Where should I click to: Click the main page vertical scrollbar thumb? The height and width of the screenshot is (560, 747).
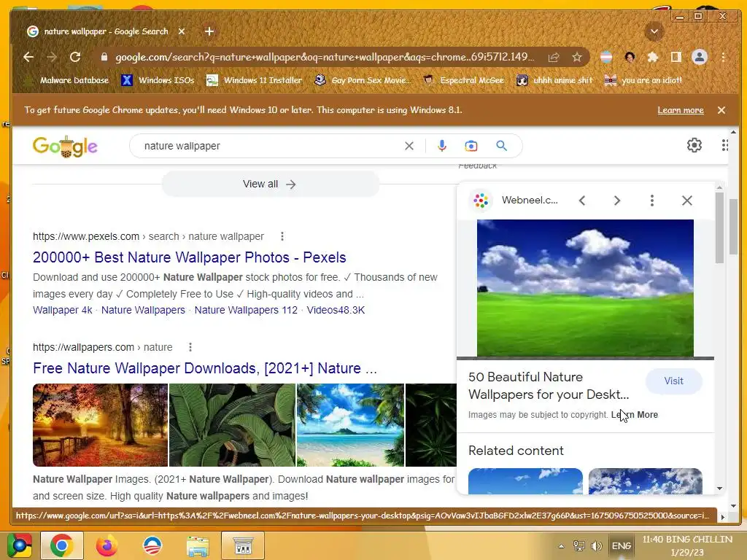coord(732,227)
